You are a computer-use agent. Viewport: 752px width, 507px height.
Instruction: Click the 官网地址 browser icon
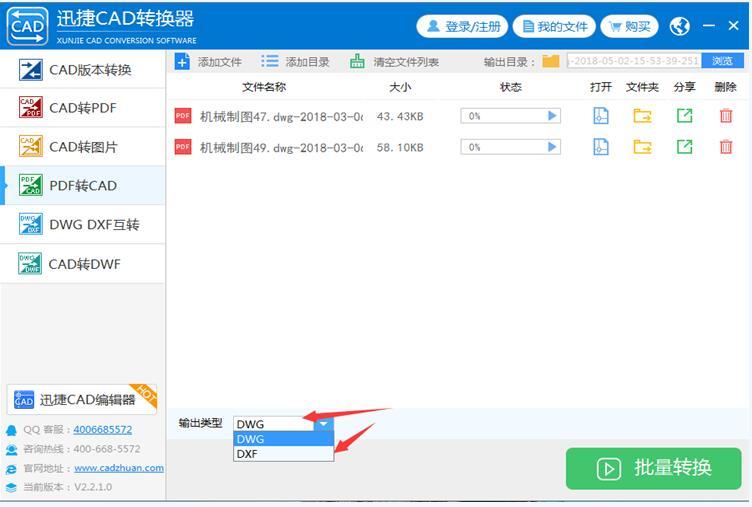11,469
